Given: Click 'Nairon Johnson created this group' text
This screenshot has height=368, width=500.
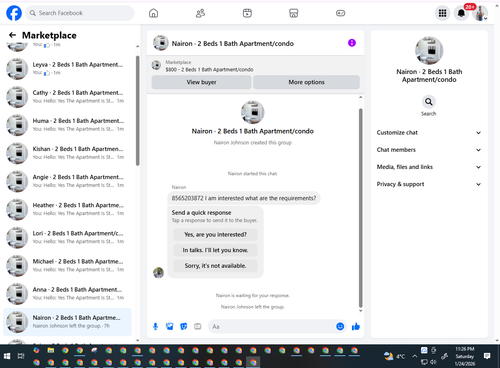Looking at the screenshot, I should (x=253, y=143).
